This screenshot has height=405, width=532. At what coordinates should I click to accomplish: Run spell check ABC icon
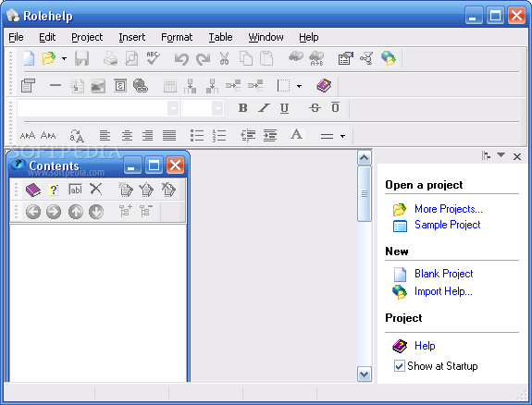click(x=153, y=58)
